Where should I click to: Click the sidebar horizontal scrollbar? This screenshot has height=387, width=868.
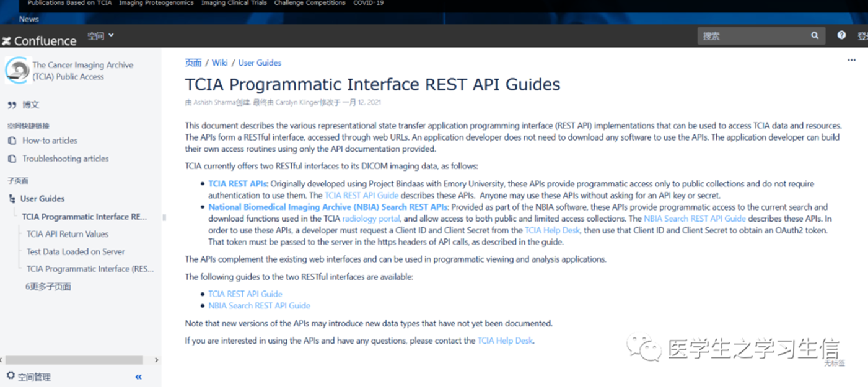[x=74, y=360]
